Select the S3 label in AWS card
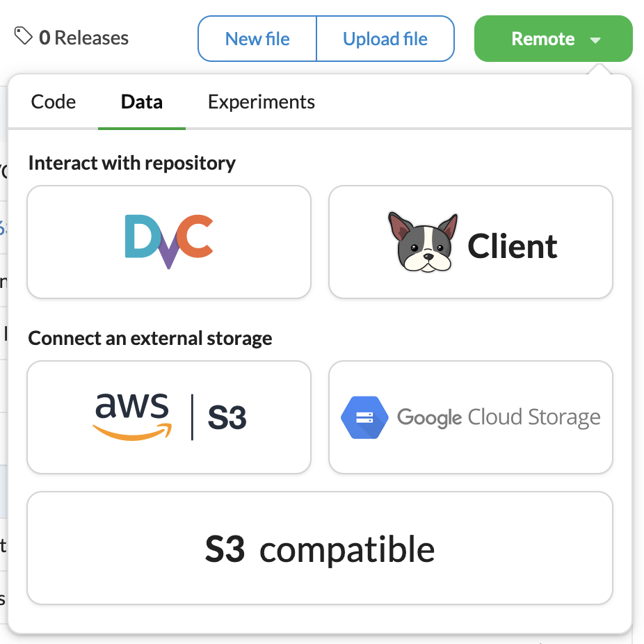644x644 pixels. point(227,418)
